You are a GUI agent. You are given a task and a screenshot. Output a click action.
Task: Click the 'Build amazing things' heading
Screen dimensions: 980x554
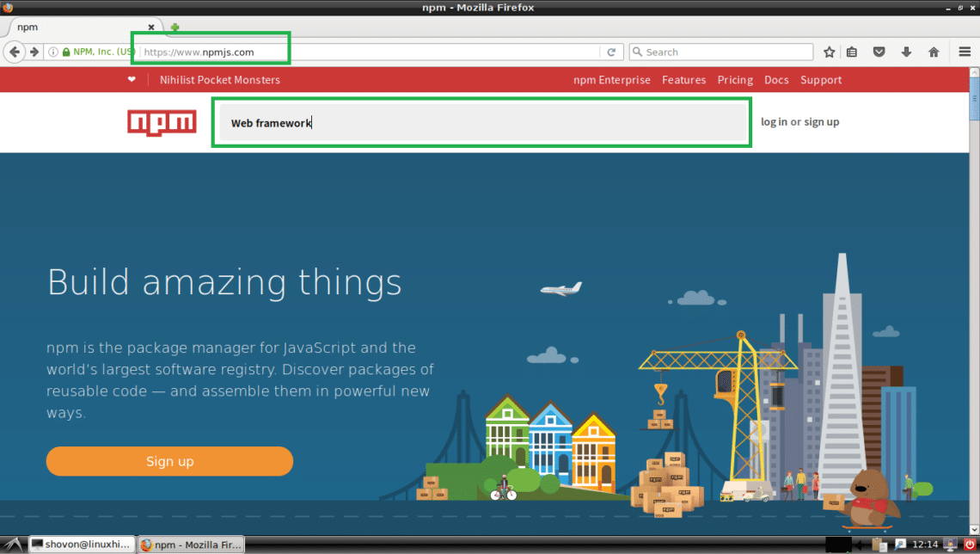coord(224,283)
